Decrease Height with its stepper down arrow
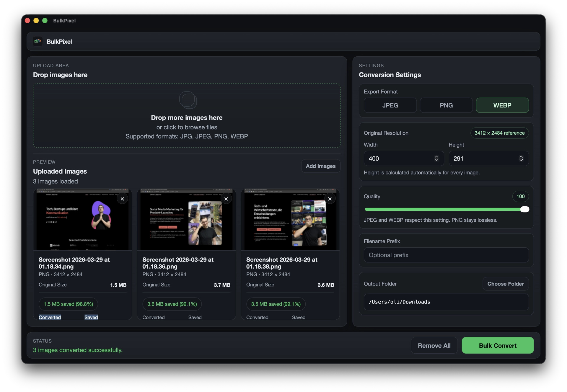 [521, 161]
